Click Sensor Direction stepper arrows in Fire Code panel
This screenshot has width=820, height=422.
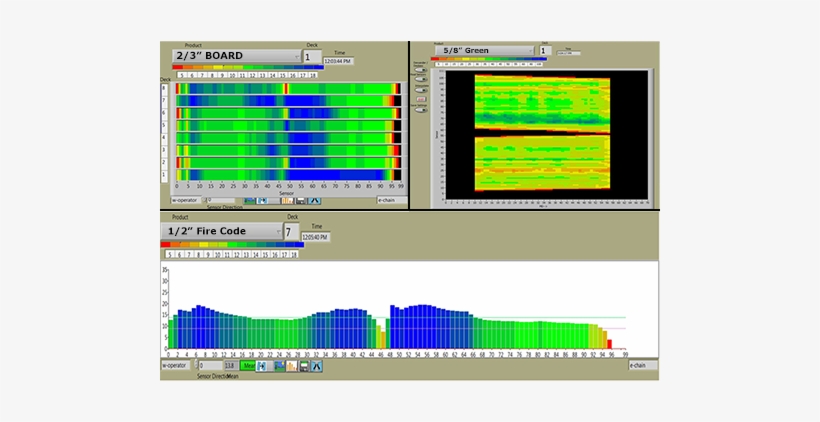click(196, 364)
